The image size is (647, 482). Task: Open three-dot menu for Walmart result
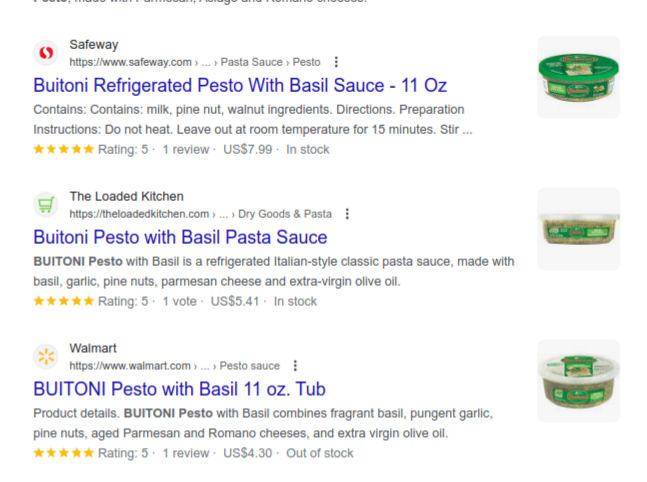295,366
